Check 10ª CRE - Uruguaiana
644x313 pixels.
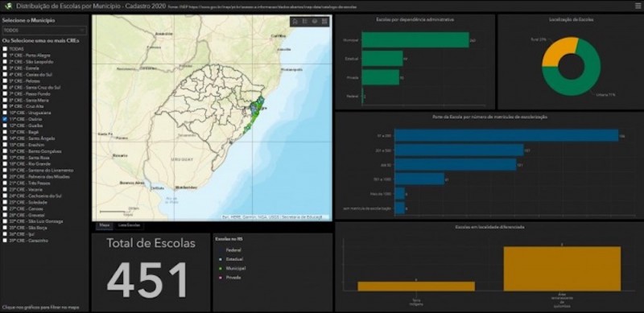pos(5,113)
